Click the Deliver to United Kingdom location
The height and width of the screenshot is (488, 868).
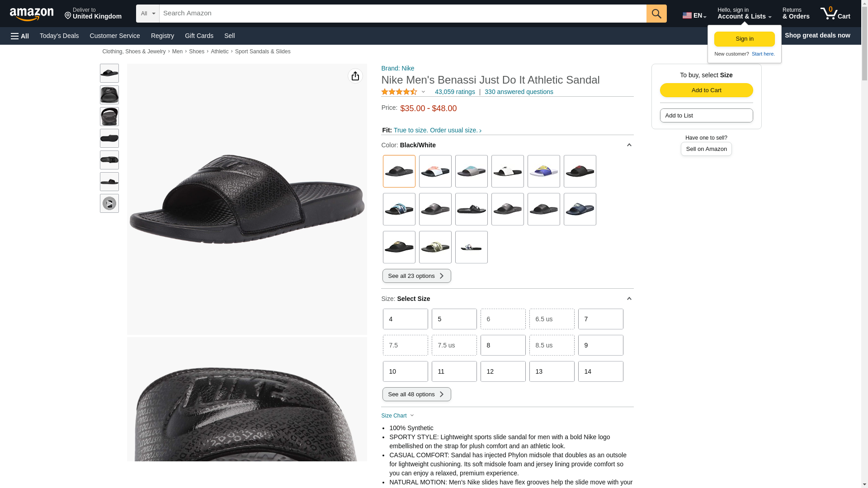(x=93, y=14)
